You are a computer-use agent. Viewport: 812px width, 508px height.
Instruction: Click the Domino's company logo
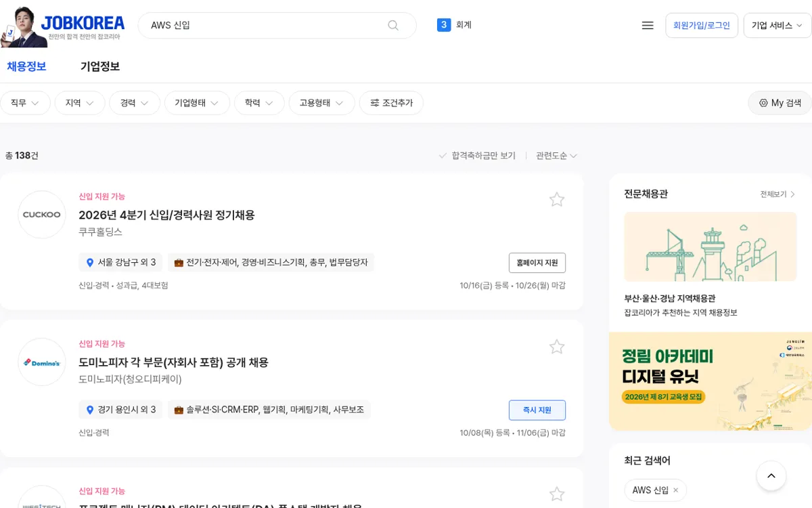(42, 362)
